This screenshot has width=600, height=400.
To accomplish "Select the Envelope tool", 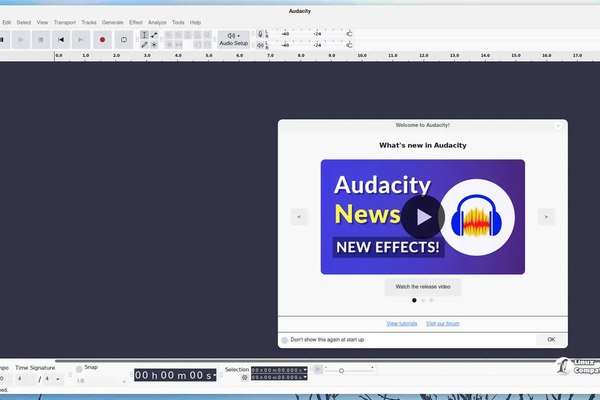I will coord(154,35).
